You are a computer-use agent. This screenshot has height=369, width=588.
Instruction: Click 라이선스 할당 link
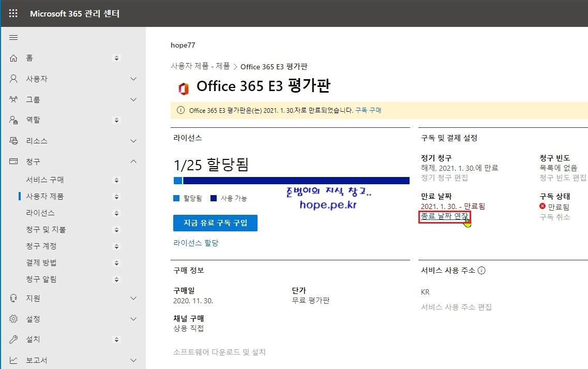click(196, 243)
